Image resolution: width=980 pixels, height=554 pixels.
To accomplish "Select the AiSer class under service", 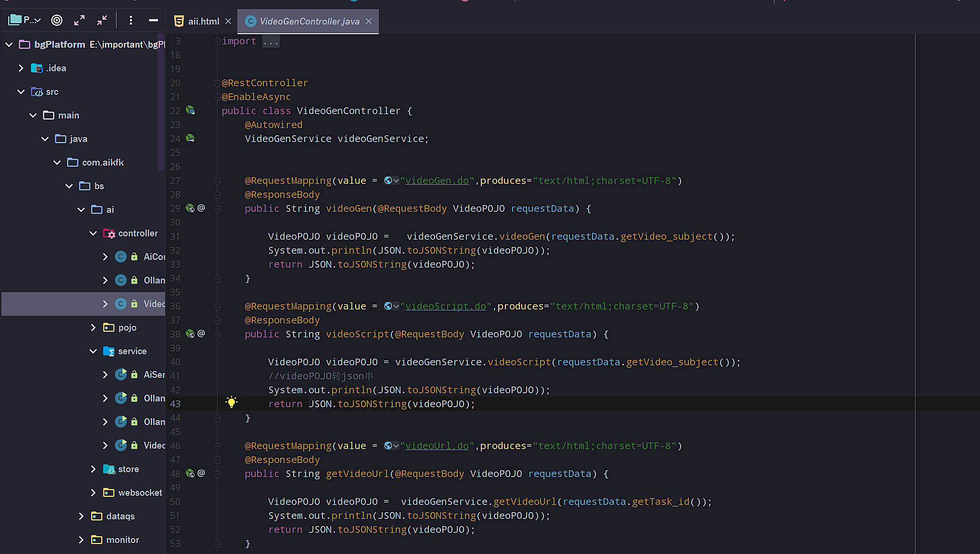I will tap(154, 374).
